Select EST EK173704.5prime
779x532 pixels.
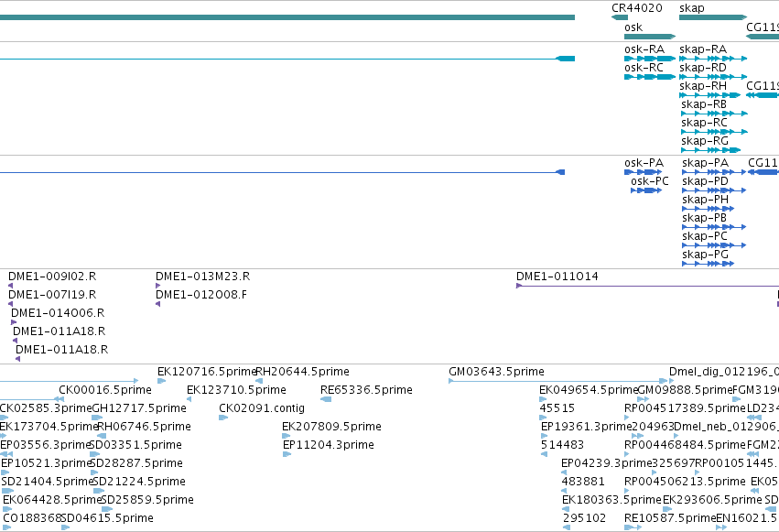[4, 436]
